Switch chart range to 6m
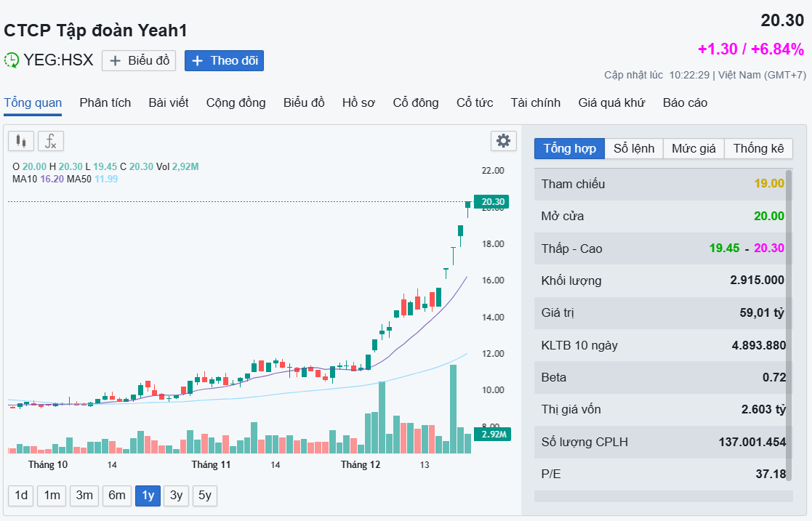The height and width of the screenshot is (521, 812). 117,496
